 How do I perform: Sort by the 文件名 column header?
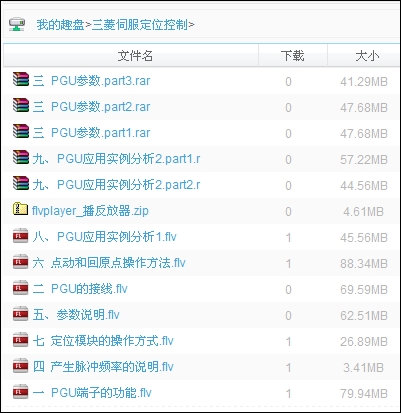[x=135, y=56]
